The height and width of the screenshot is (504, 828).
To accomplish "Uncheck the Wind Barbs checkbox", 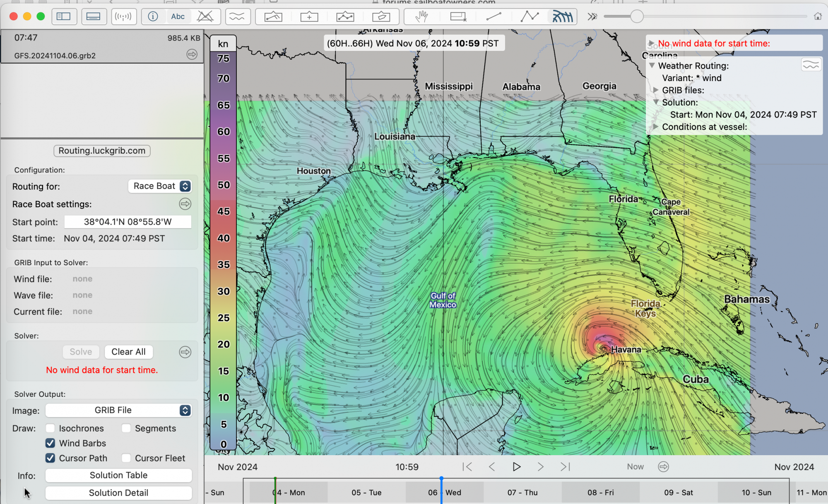I will [x=50, y=443].
